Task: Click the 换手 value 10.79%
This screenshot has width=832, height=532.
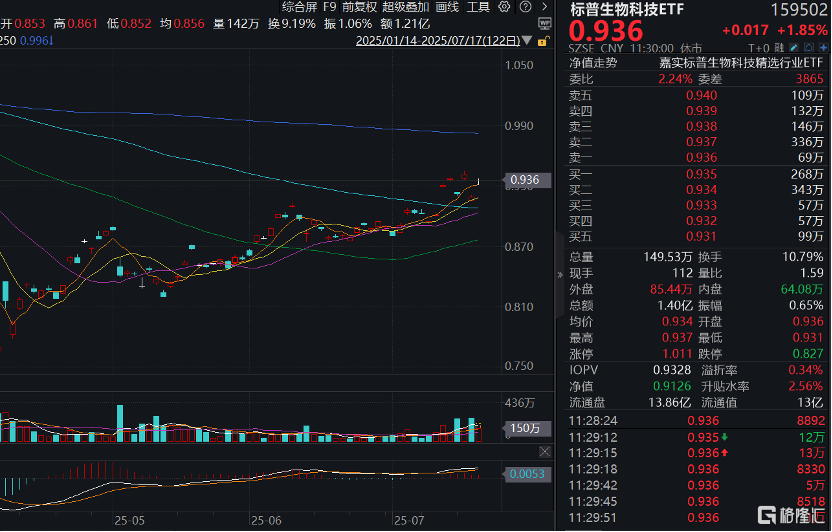Action: (x=802, y=257)
